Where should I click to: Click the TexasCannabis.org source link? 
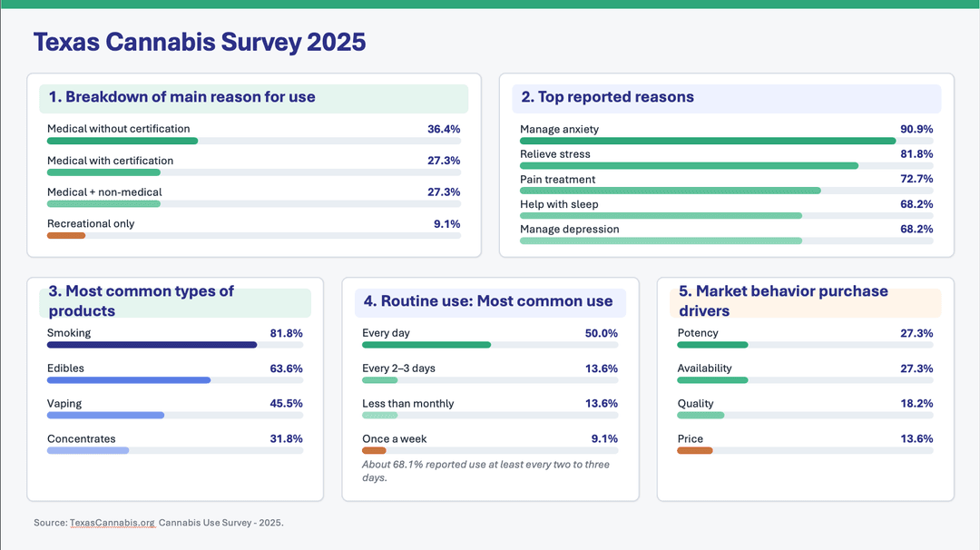pos(113,523)
